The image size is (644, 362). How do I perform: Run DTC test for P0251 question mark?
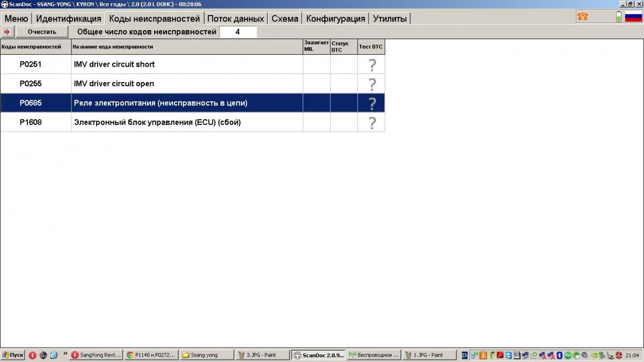pyautogui.click(x=371, y=64)
